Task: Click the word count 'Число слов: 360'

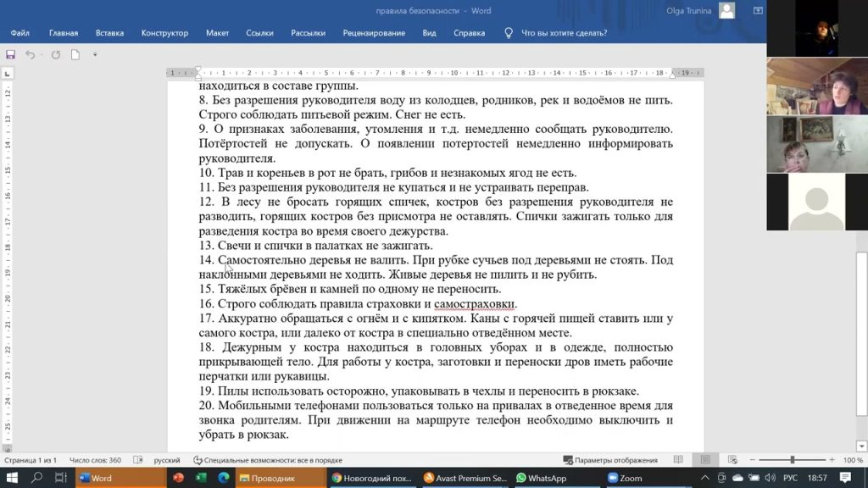Action: (95, 460)
